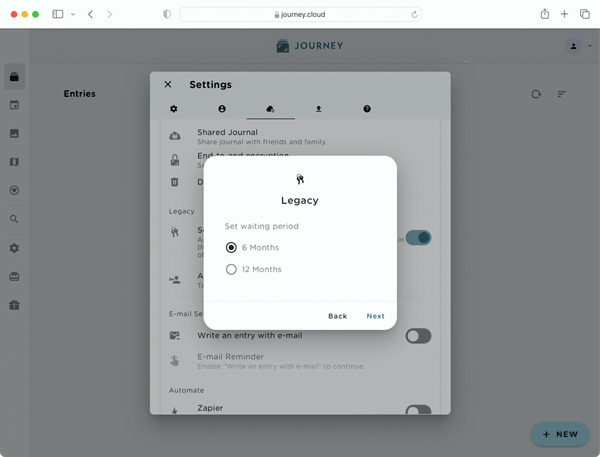Select the 6 Months waiting period
This screenshot has width=600, height=457.
[x=232, y=247]
